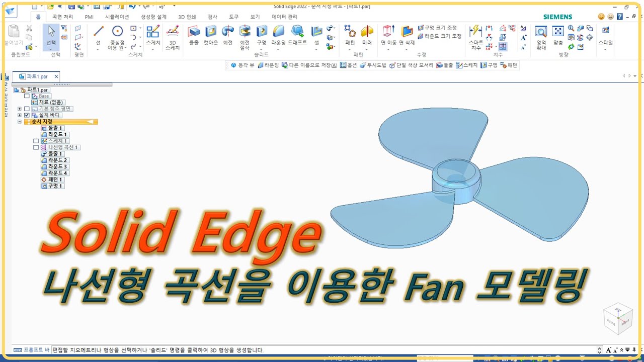
Task: Select the 중심점 이용 원 circle tool
Action: (x=117, y=37)
